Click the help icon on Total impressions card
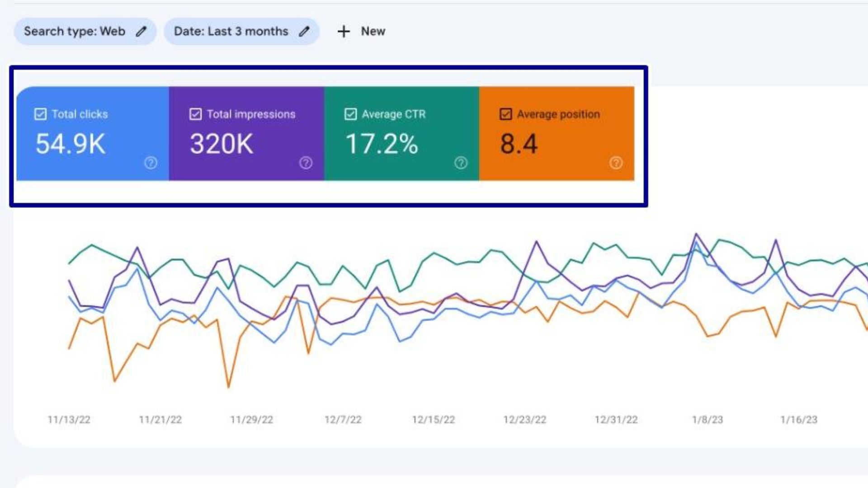868x488 pixels. [x=306, y=163]
